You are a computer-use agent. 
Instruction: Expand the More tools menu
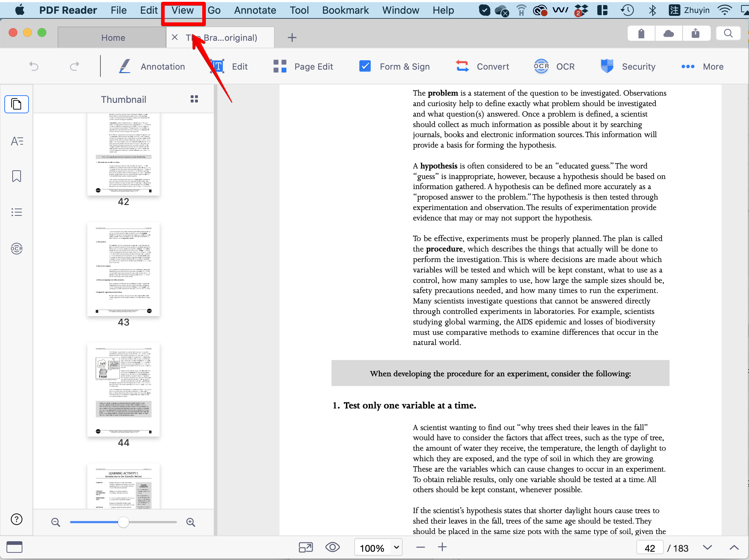coord(702,67)
